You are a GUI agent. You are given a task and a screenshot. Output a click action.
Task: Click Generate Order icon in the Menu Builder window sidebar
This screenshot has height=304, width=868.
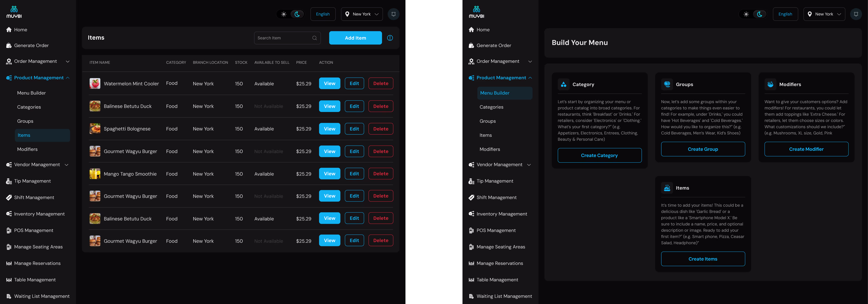pos(471,45)
